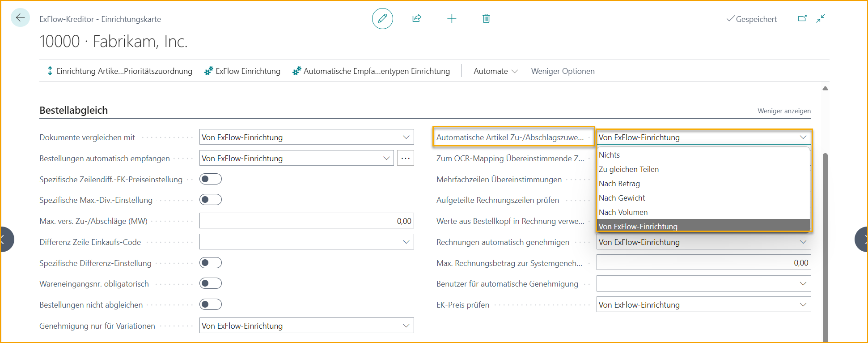The height and width of the screenshot is (343, 868).
Task: Open ExFlow Einrichtung action
Action: point(242,71)
